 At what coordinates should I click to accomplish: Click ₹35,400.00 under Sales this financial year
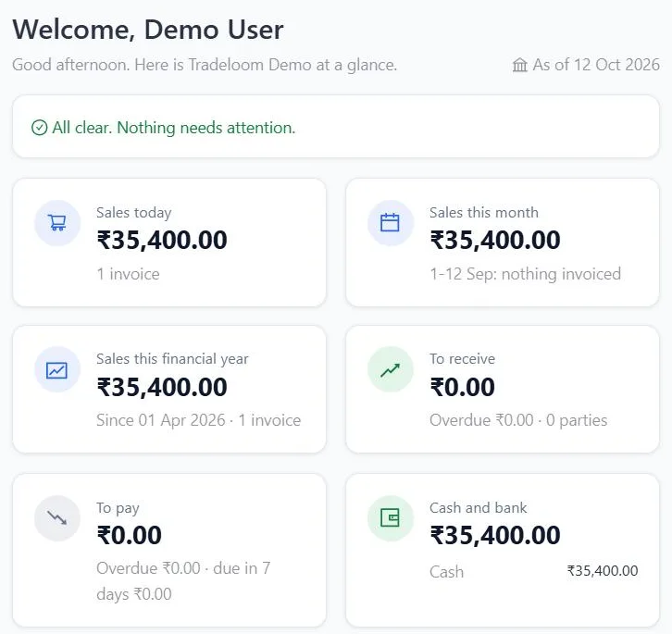pos(162,387)
